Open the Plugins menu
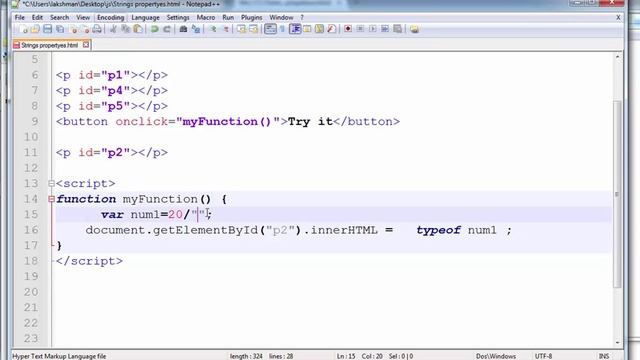Image resolution: width=640 pixels, height=360 pixels. coord(251,18)
